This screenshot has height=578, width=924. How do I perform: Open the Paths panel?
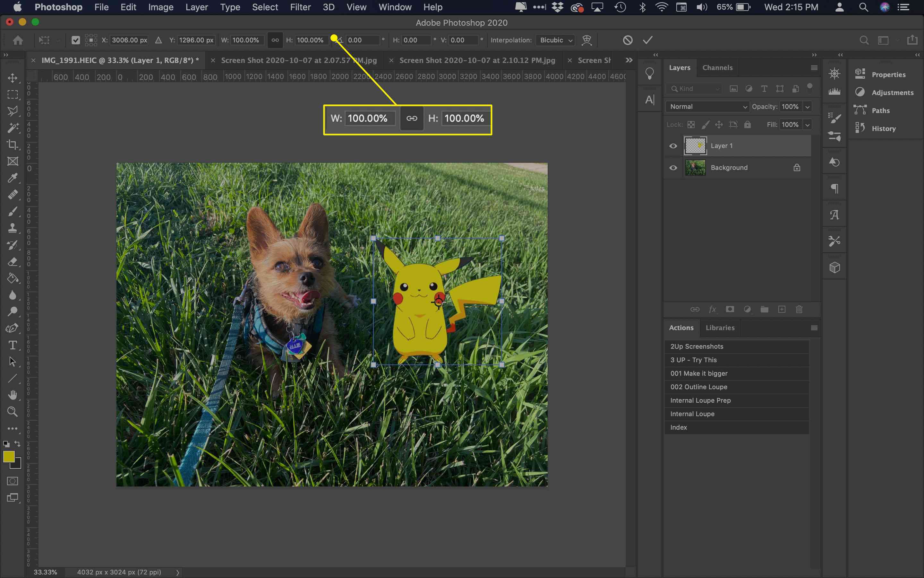(880, 110)
